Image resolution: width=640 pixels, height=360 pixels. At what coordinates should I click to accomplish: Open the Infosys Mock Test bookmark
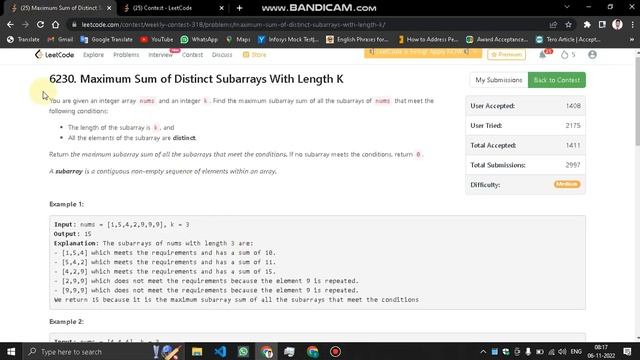point(288,40)
